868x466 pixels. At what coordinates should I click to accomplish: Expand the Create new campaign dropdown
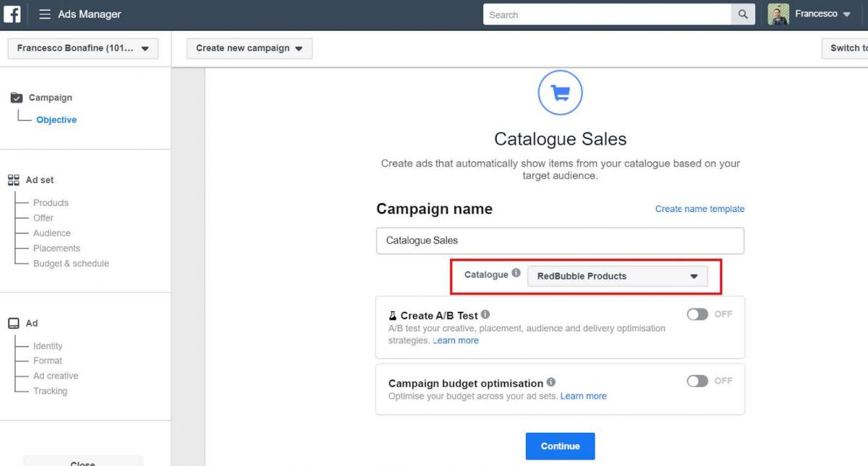(250, 48)
